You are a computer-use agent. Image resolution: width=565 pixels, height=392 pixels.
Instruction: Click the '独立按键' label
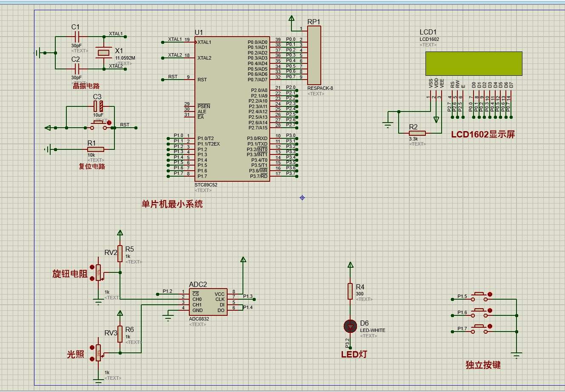[x=483, y=365]
